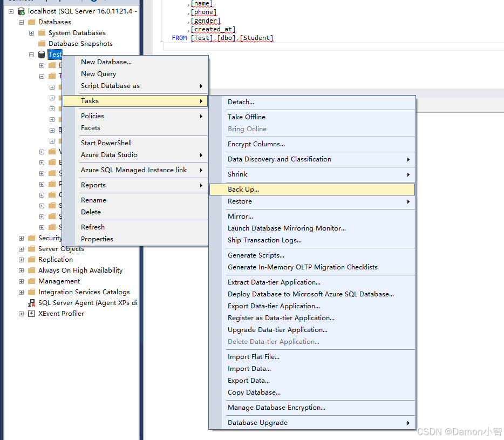Click the Integration Services Catalogs folder icon

tap(31, 292)
